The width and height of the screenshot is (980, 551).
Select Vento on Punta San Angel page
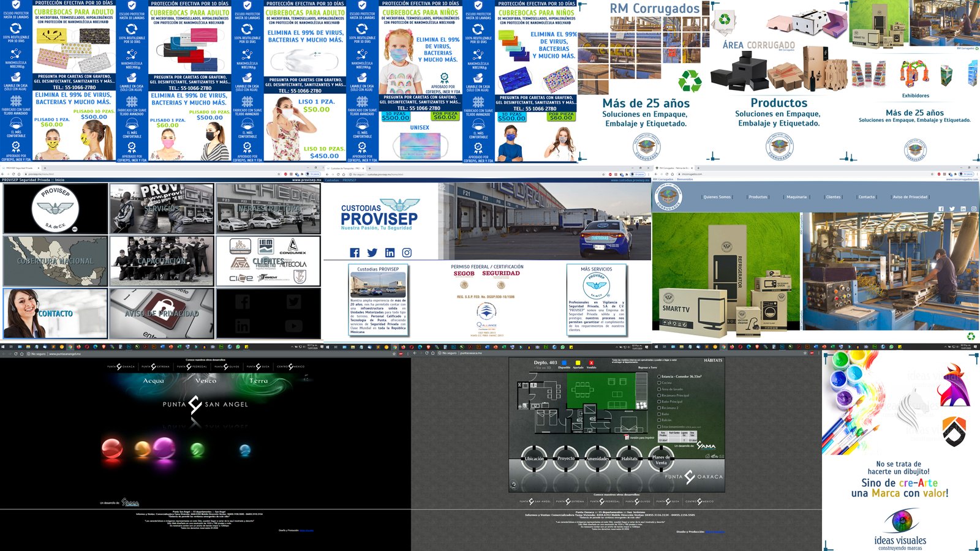coord(206,381)
